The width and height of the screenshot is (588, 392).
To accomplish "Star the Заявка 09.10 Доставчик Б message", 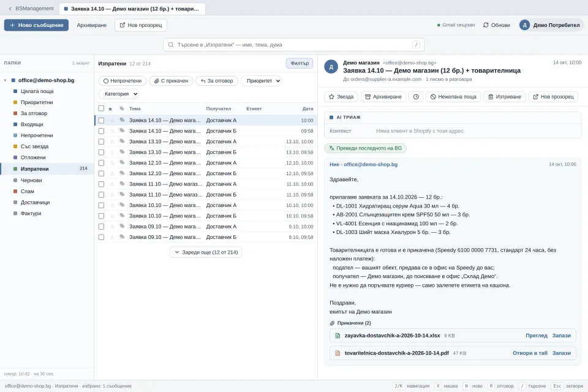I will [111, 237].
